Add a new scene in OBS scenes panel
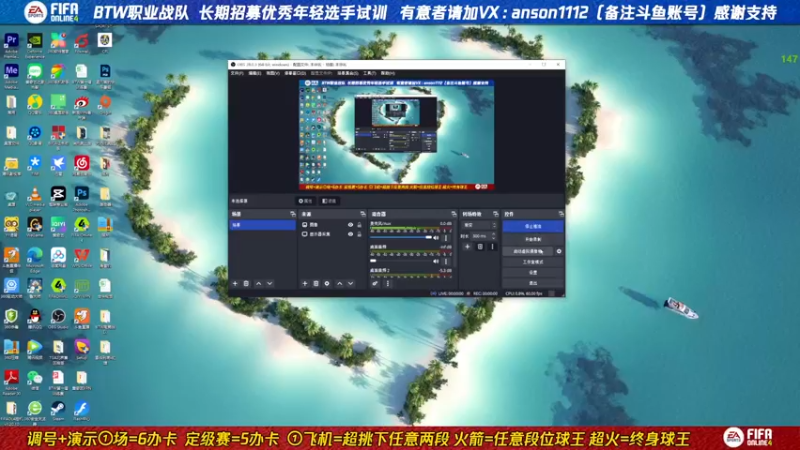The width and height of the screenshot is (800, 450). pyautogui.click(x=235, y=283)
